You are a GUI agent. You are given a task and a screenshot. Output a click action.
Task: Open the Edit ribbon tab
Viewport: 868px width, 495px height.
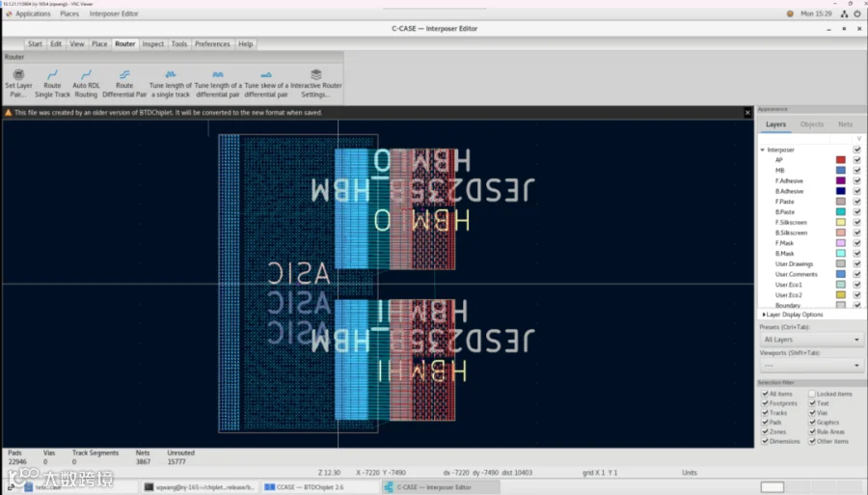56,43
